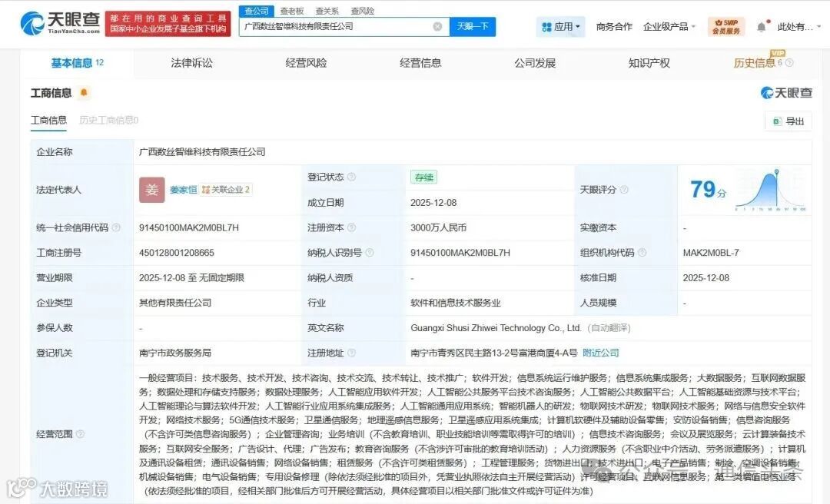Image resolution: width=830 pixels, height=504 pixels.
Task: Select the 工商信息 sub-tab
Action: pyautogui.click(x=48, y=120)
